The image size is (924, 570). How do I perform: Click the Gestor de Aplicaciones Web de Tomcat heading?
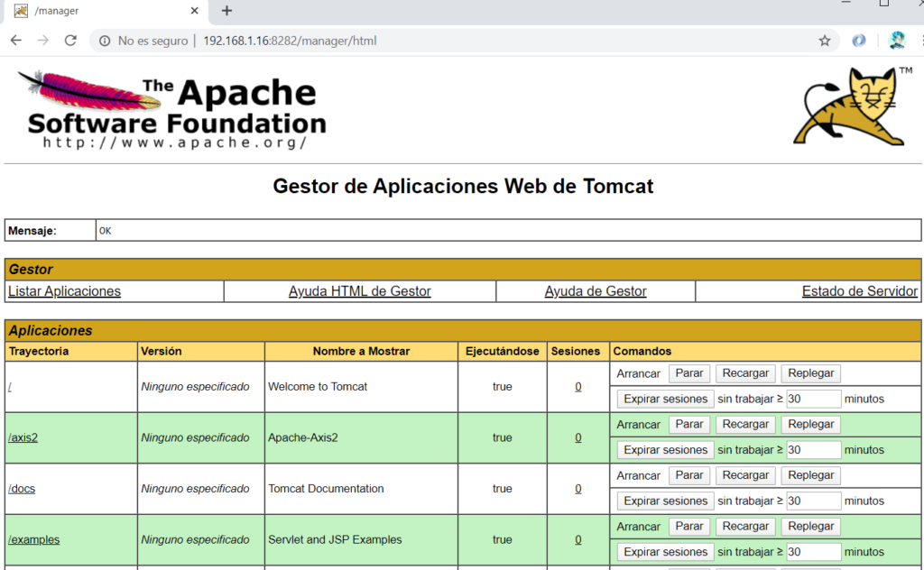click(463, 186)
